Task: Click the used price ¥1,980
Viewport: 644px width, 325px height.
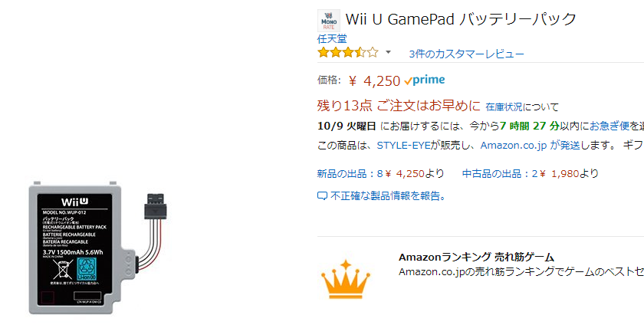Action: pyautogui.click(x=560, y=174)
